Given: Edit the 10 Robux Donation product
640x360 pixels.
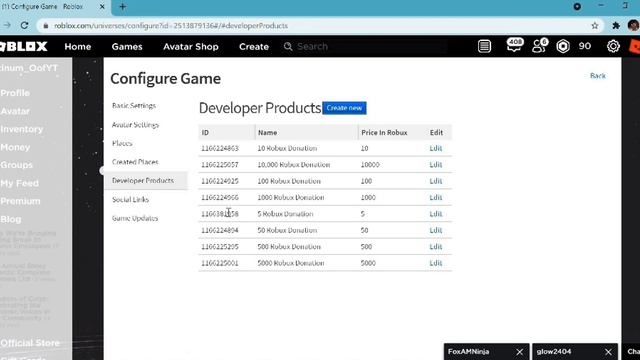Looking at the screenshot, I should pyautogui.click(x=436, y=148).
